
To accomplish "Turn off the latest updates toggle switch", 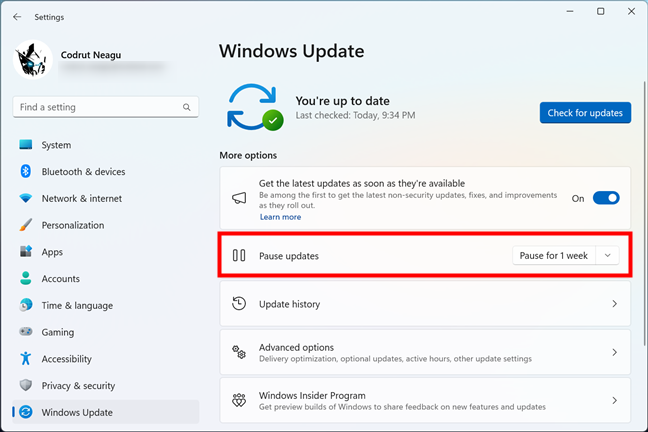I will click(x=606, y=198).
